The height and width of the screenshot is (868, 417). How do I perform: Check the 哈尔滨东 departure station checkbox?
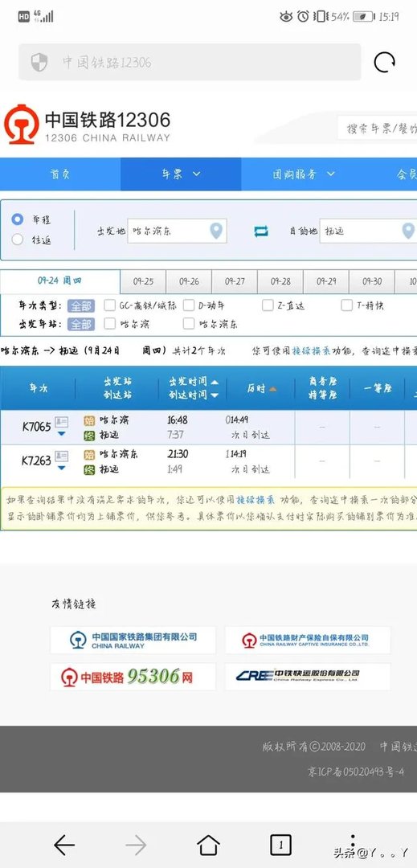click(x=189, y=324)
